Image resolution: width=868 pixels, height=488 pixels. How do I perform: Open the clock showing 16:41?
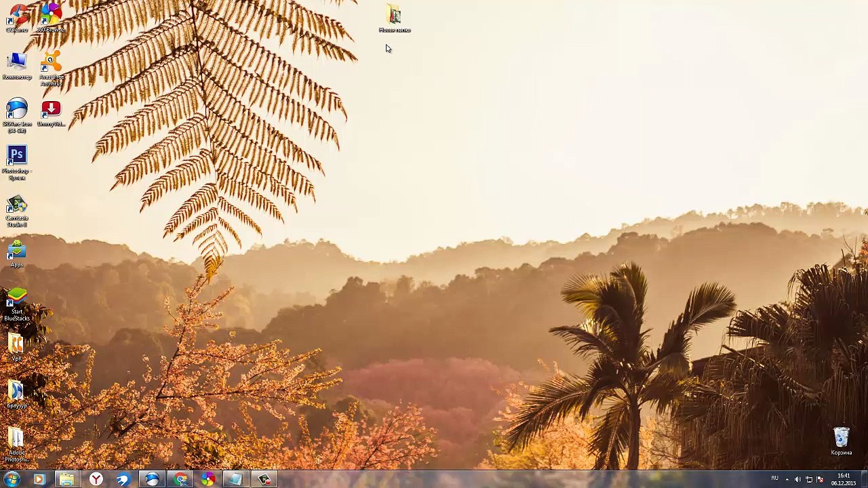pyautogui.click(x=844, y=479)
